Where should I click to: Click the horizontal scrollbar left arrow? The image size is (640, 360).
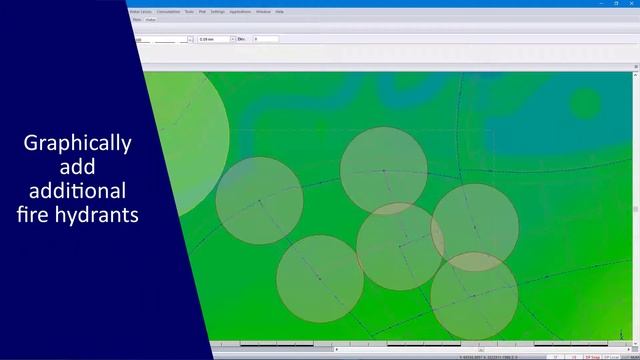coord(337,349)
